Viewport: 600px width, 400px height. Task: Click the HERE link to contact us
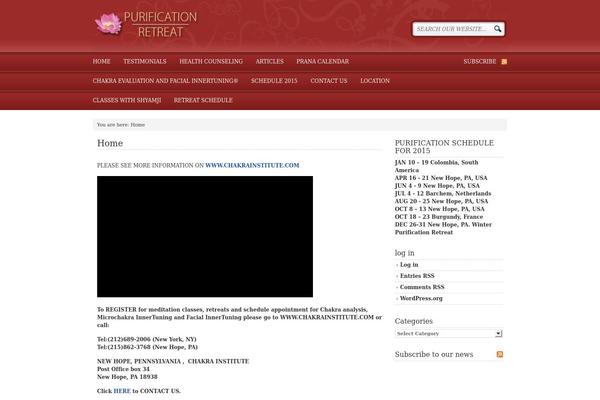(122, 391)
